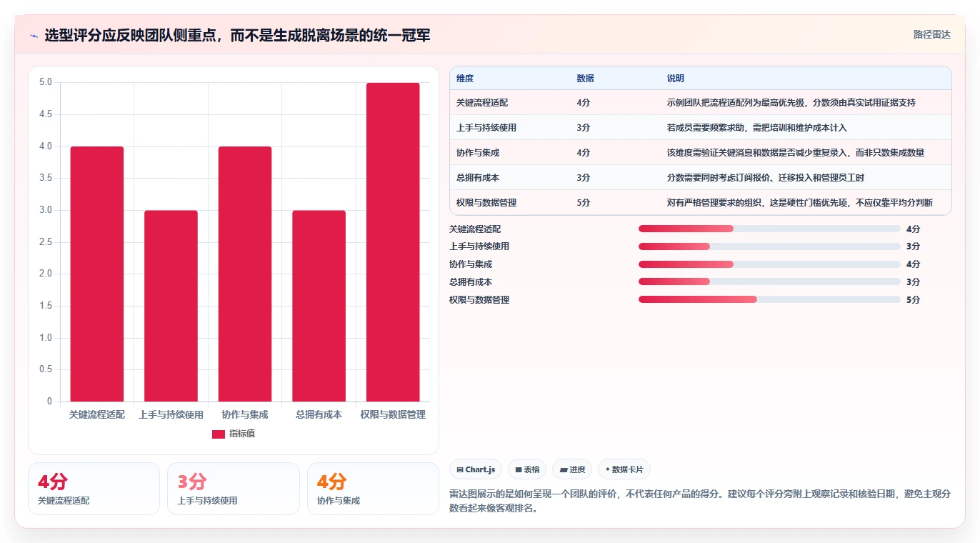
Task: Click the 总拥有成本 chart bar
Action: [x=319, y=306]
